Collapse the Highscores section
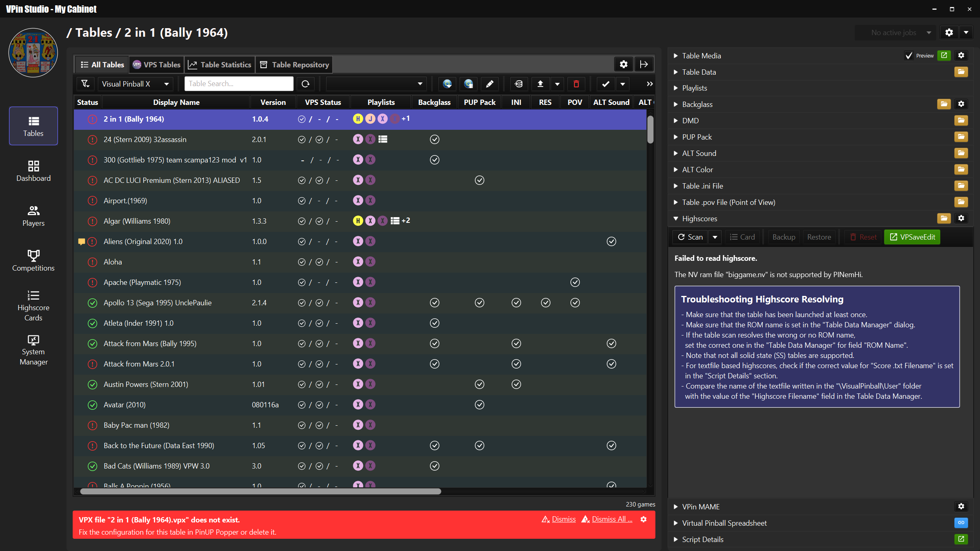The height and width of the screenshot is (551, 980). click(x=676, y=218)
